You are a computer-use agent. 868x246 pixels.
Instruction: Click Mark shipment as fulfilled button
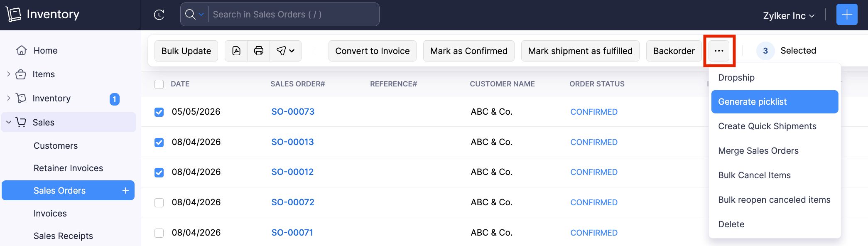(x=580, y=51)
